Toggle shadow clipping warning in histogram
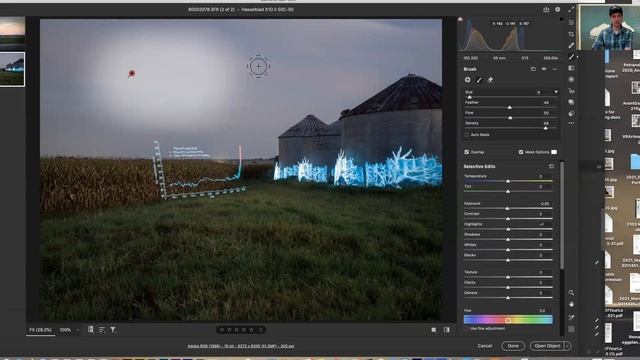The image size is (640, 360). 460,19
